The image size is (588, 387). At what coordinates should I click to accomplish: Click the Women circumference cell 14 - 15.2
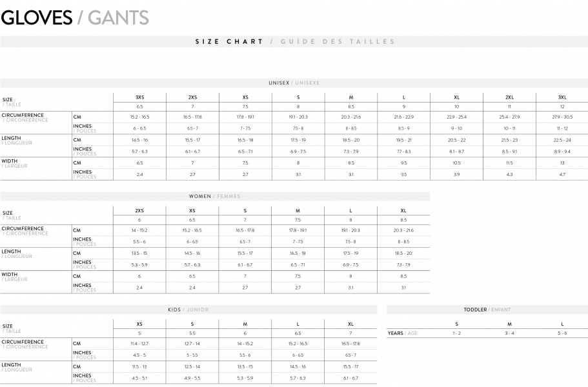pyautogui.click(x=139, y=230)
